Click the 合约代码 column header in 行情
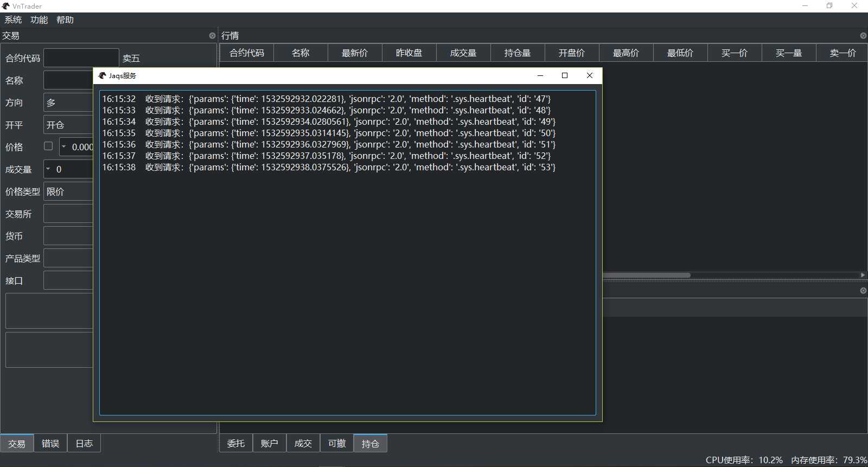 [247, 53]
